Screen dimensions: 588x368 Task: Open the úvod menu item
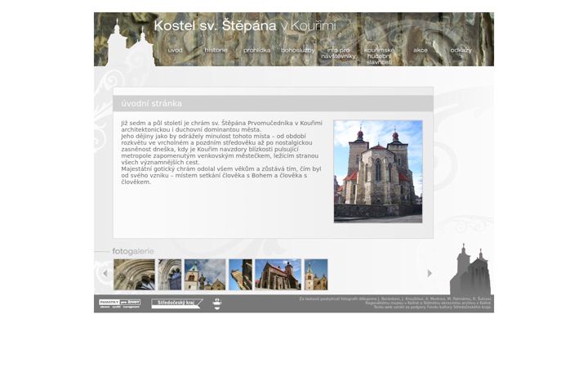[x=175, y=50]
